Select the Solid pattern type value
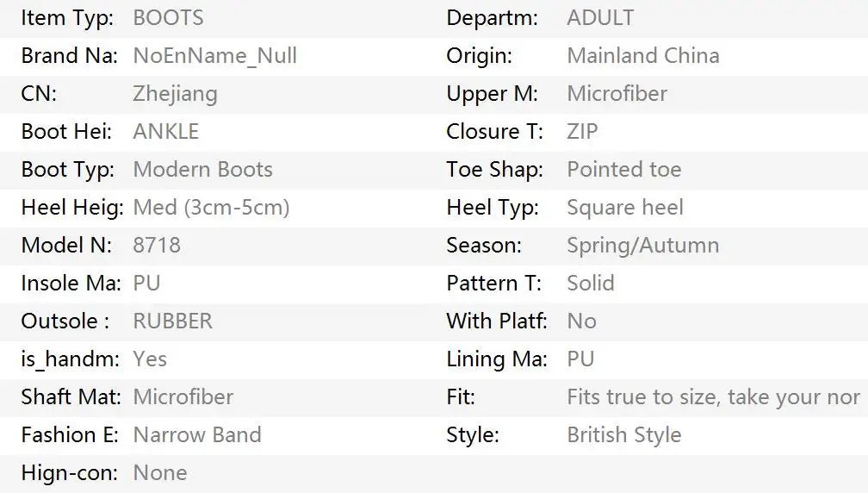This screenshot has width=868, height=493. (x=590, y=284)
